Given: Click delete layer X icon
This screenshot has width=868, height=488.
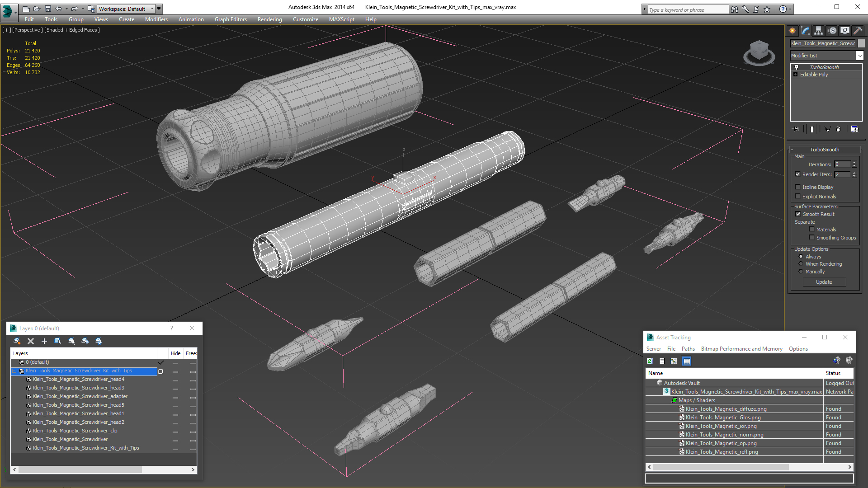Looking at the screenshot, I should 31,341.
